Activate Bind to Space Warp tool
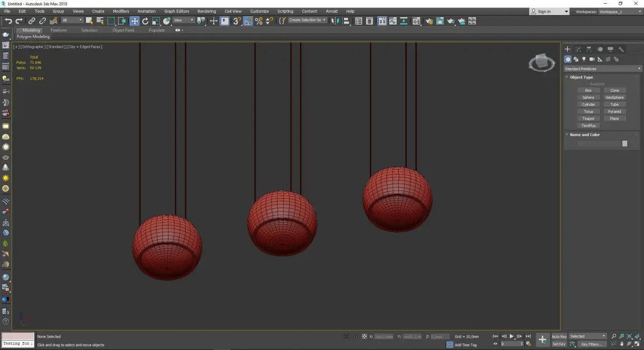 click(x=54, y=21)
